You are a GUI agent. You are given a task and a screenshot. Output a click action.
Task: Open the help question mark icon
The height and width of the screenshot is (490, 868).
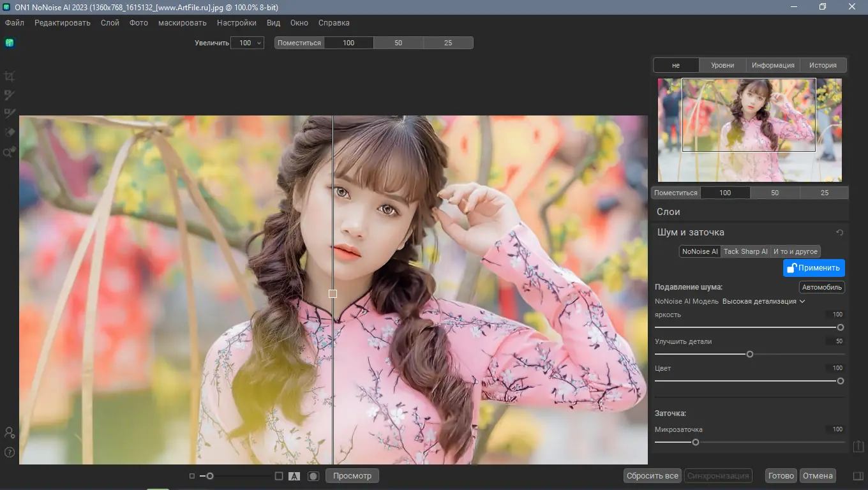(10, 452)
